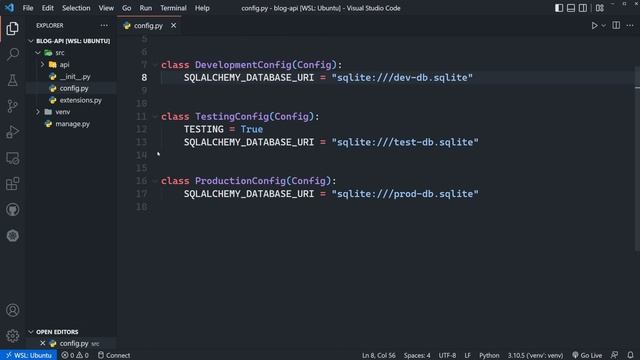Change indentation via Spaces: 4

pyautogui.click(x=417, y=355)
